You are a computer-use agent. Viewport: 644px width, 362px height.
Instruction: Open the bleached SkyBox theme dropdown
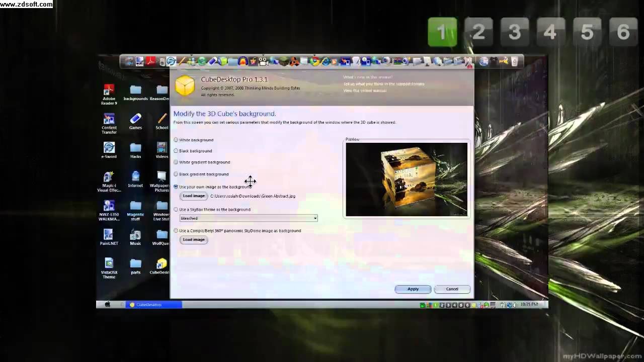249,218
